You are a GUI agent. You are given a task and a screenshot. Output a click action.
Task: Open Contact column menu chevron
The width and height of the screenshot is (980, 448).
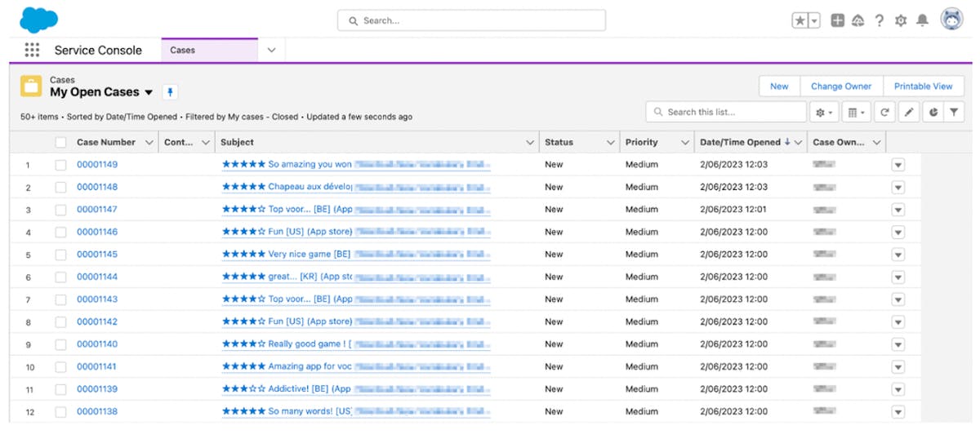(x=205, y=142)
